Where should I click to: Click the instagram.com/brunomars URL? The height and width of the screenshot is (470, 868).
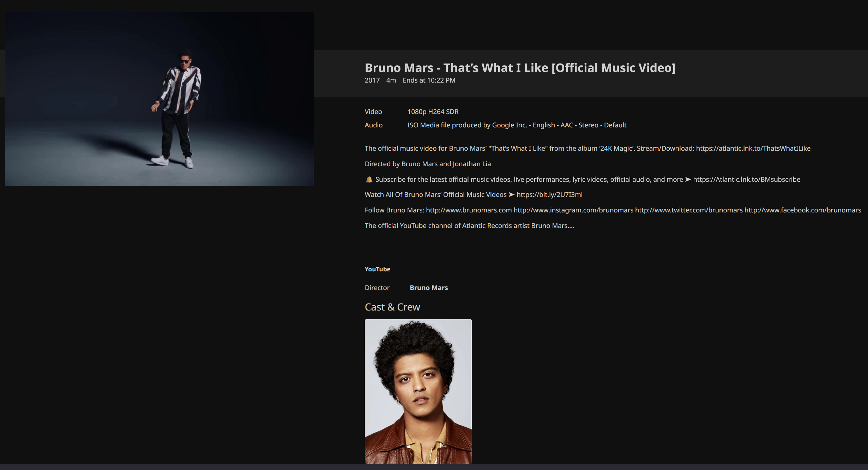(573, 210)
